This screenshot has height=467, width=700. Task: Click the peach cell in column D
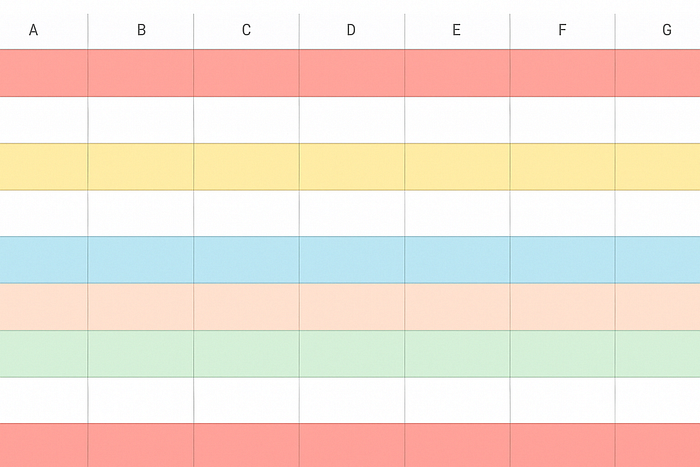point(352,307)
